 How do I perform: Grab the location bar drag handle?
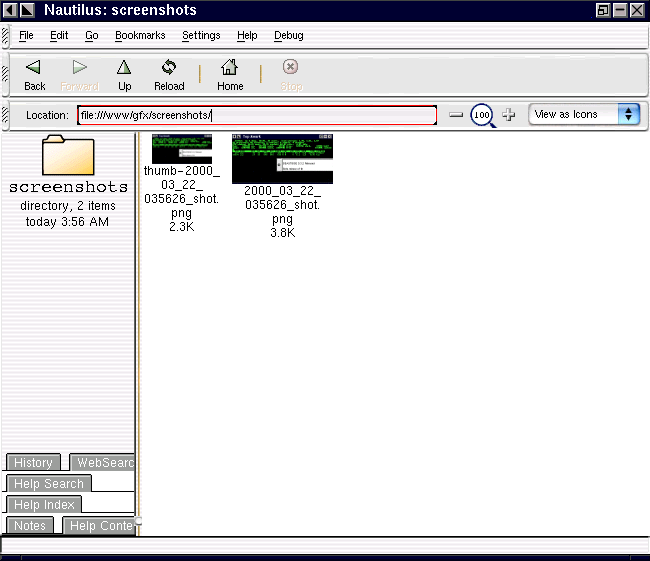5,115
